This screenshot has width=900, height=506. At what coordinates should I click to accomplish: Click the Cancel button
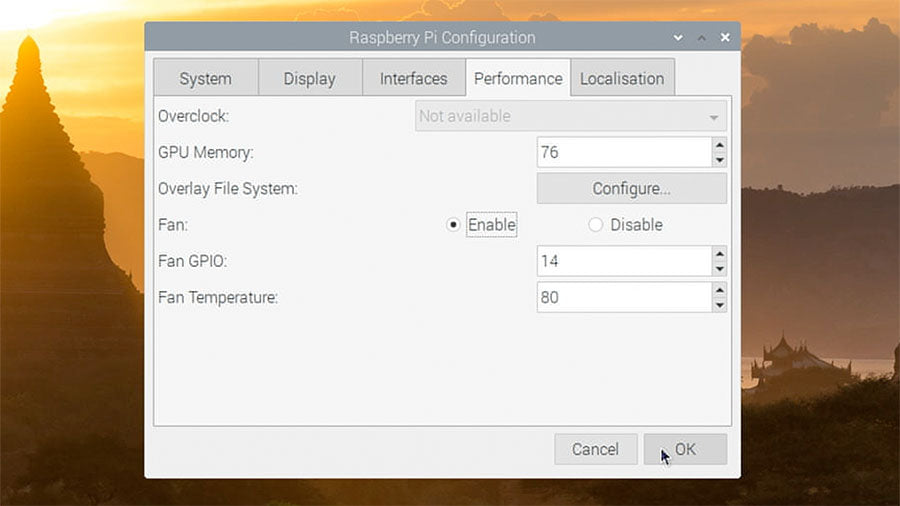(x=596, y=449)
